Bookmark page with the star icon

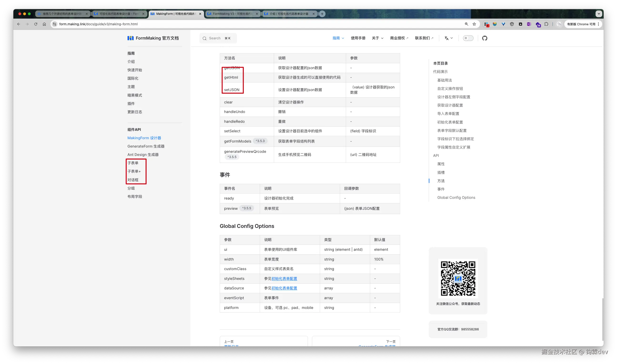pyautogui.click(x=474, y=24)
